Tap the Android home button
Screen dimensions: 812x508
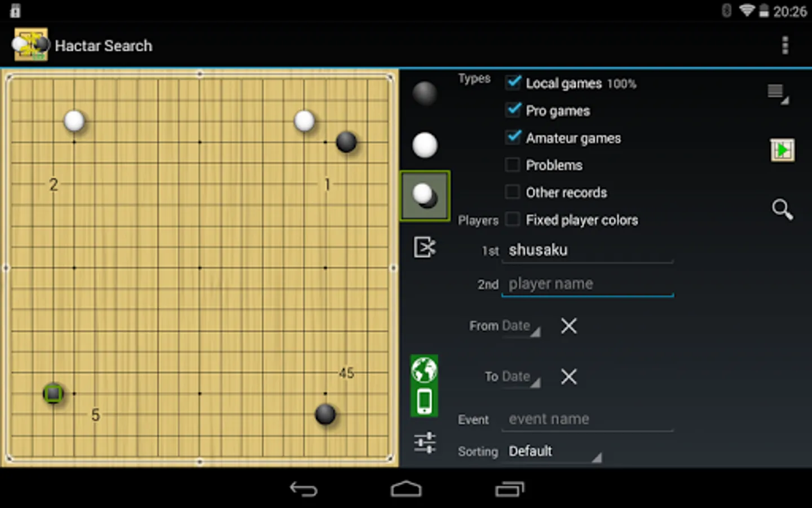(406, 489)
